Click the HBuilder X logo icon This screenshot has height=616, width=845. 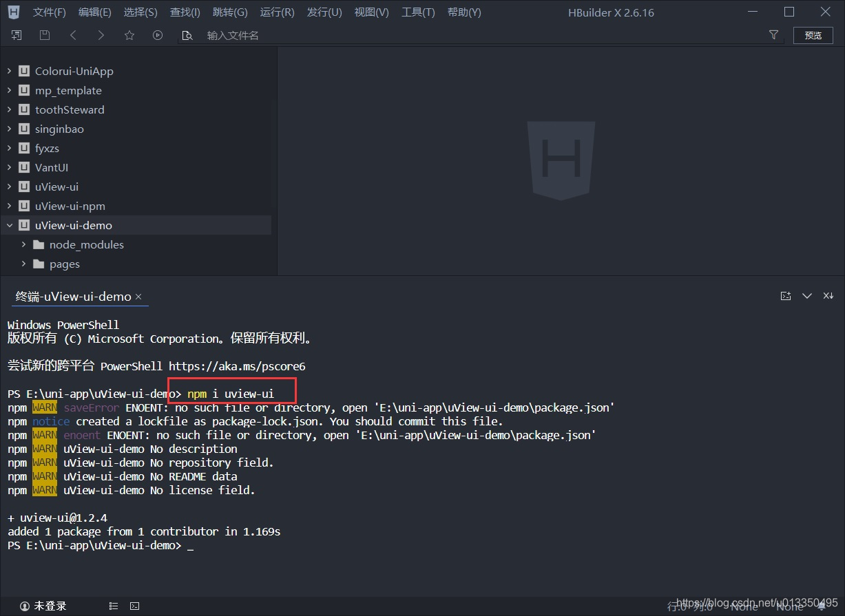[13, 12]
